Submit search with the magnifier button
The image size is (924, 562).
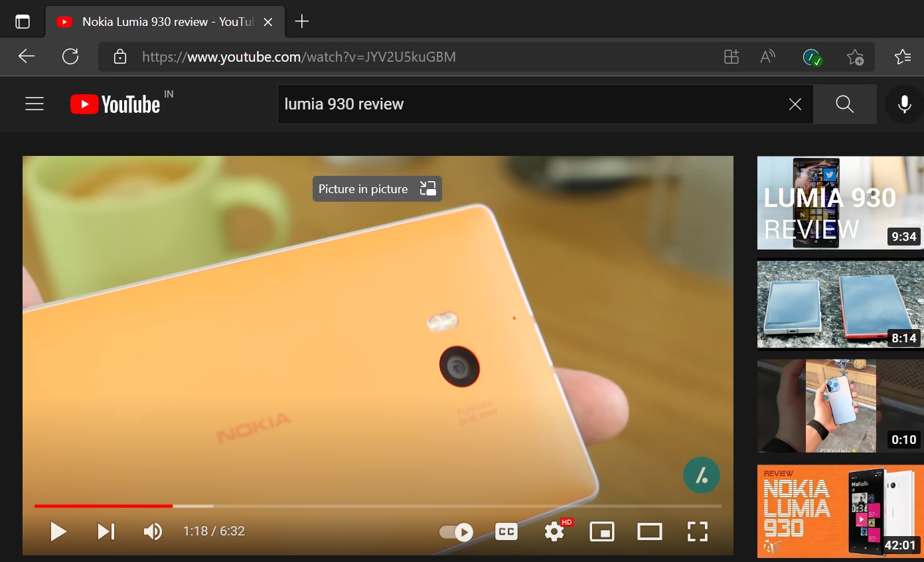(x=845, y=104)
